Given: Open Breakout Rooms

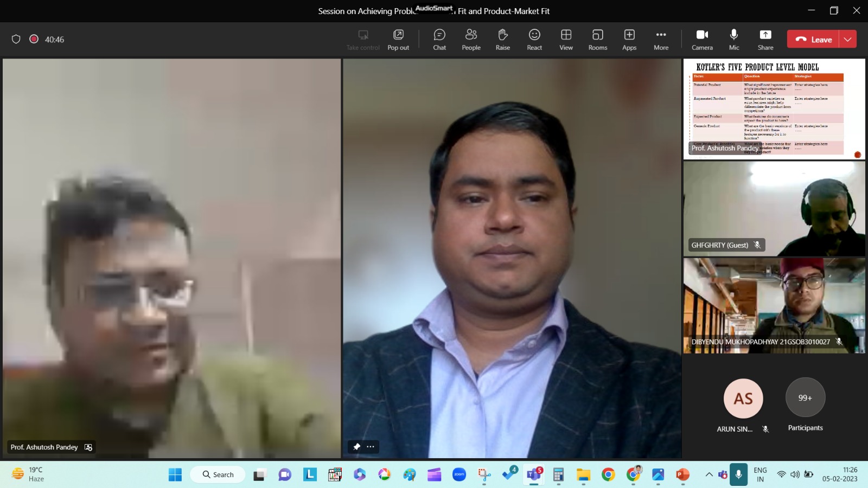Looking at the screenshot, I should point(597,40).
